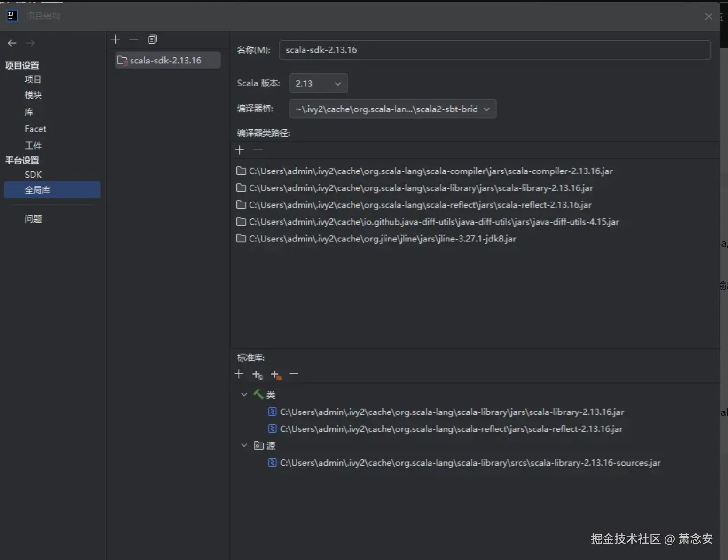Select scala-sdk-2.13.16 in library list
This screenshot has width=728, height=560.
(x=168, y=60)
